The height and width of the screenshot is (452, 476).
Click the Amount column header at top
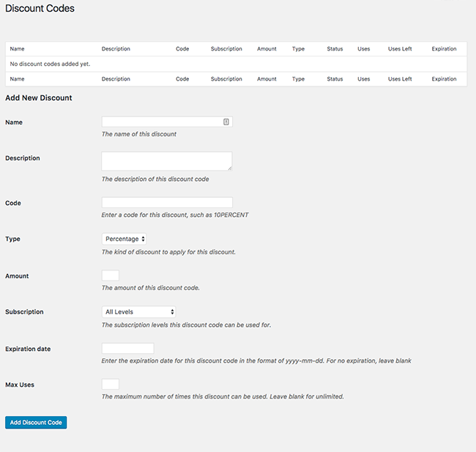coord(267,49)
